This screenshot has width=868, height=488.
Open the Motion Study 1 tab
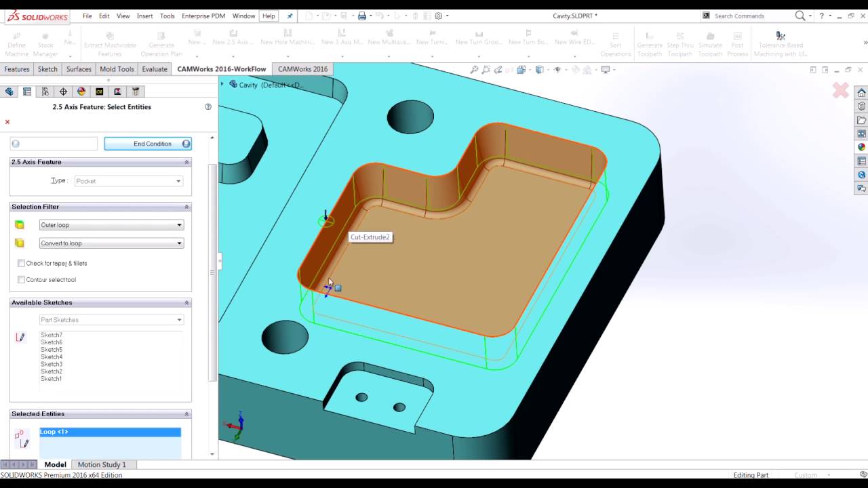tap(102, 464)
